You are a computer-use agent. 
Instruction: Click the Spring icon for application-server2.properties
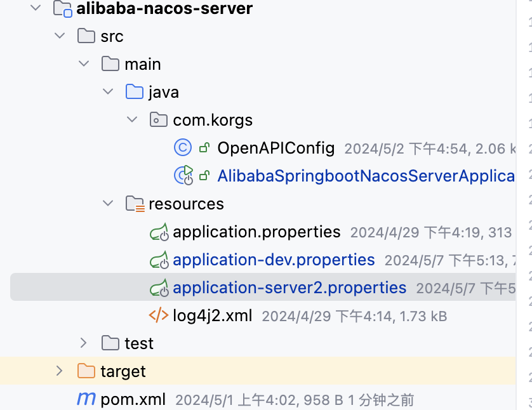[x=159, y=288]
